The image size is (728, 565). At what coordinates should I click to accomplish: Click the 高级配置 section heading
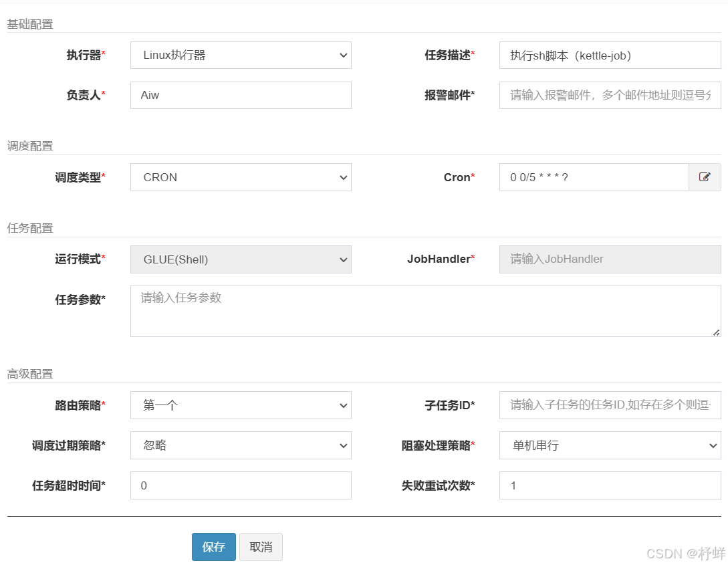(30, 374)
